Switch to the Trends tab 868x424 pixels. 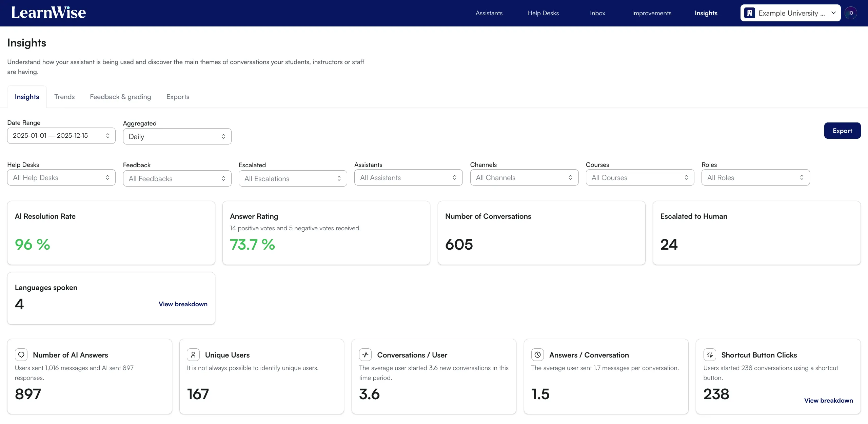[64, 97]
